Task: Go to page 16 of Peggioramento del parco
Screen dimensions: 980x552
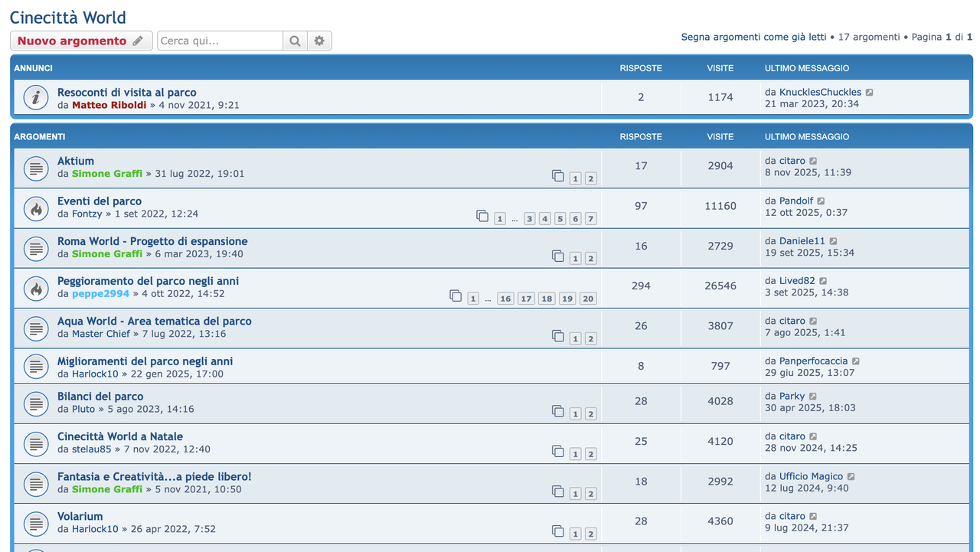Action: [x=505, y=299]
